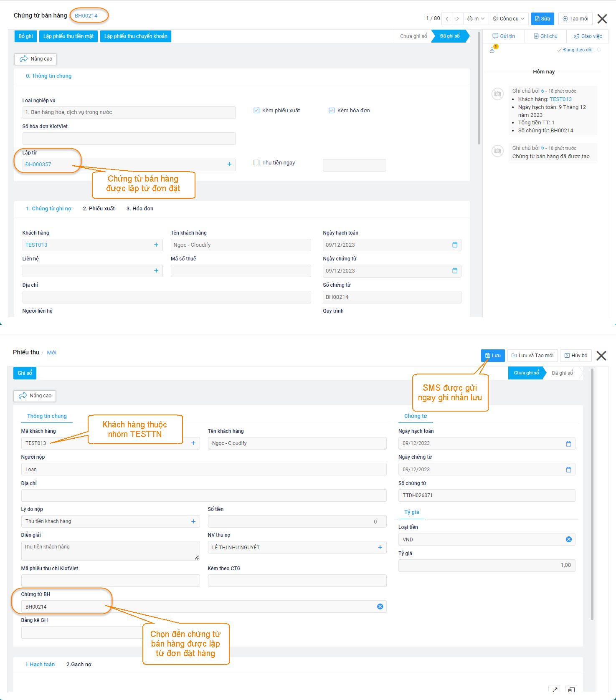
Task: Click avatar of first Ghi chú entry
Action: pyautogui.click(x=497, y=94)
